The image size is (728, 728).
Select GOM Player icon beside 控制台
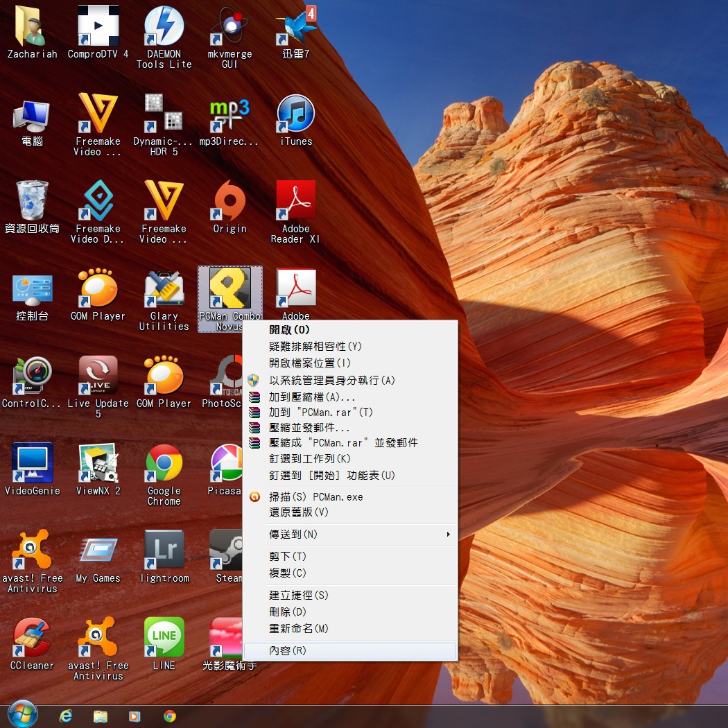[98, 295]
